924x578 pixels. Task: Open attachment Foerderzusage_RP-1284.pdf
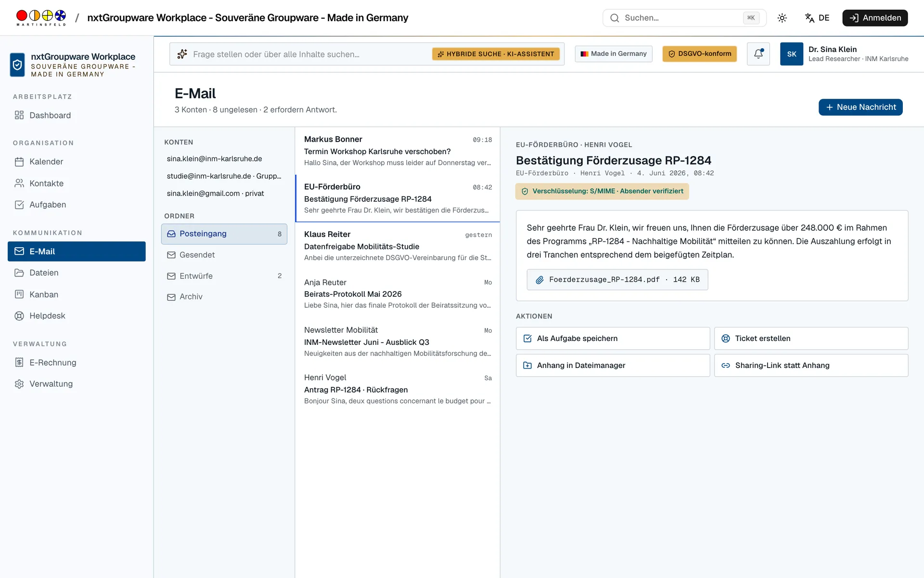(617, 279)
